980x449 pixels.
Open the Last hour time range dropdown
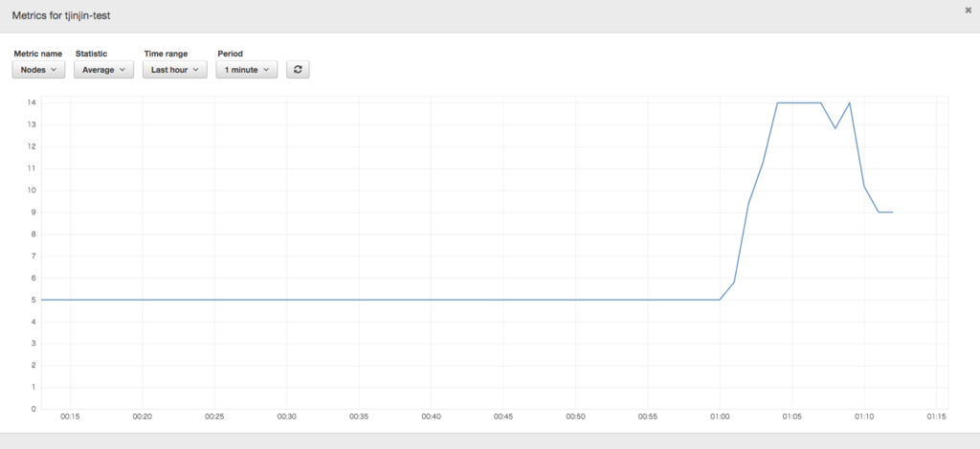coord(175,70)
